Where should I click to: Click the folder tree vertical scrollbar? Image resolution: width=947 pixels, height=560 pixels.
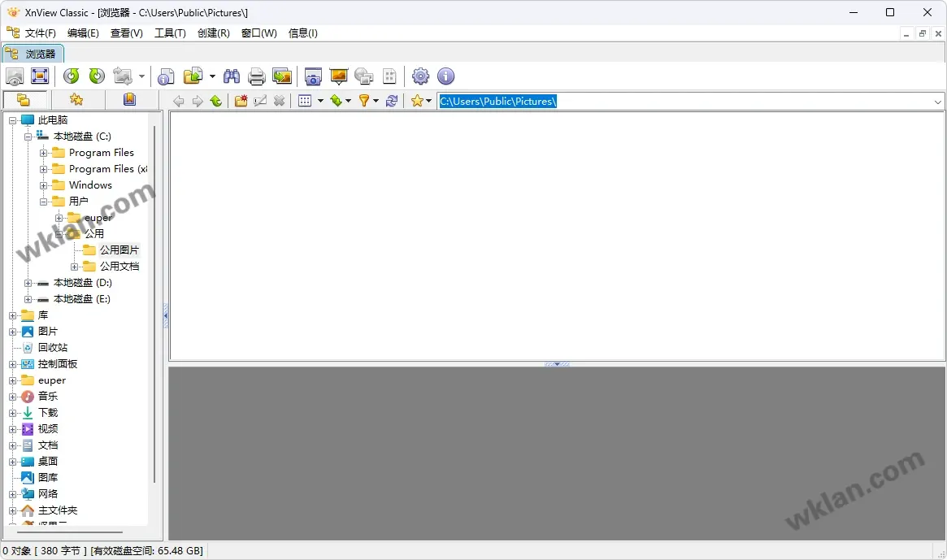pos(154,305)
